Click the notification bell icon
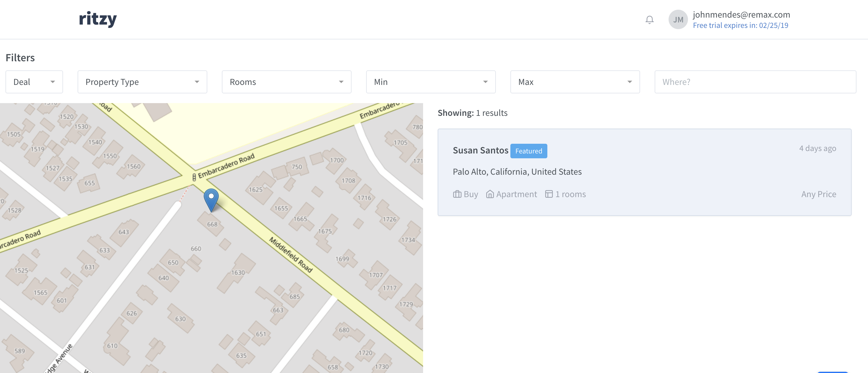The width and height of the screenshot is (868, 373). pyautogui.click(x=649, y=20)
